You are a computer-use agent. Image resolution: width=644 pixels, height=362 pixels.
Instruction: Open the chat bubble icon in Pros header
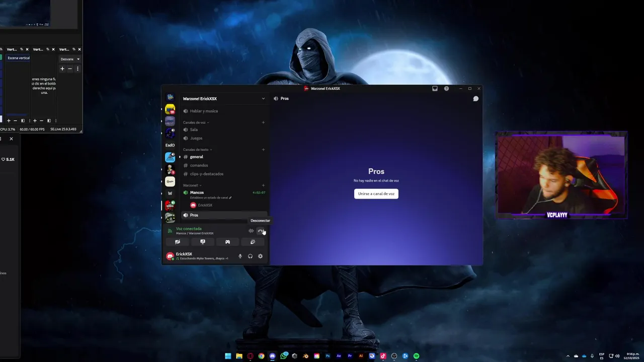pos(475,99)
